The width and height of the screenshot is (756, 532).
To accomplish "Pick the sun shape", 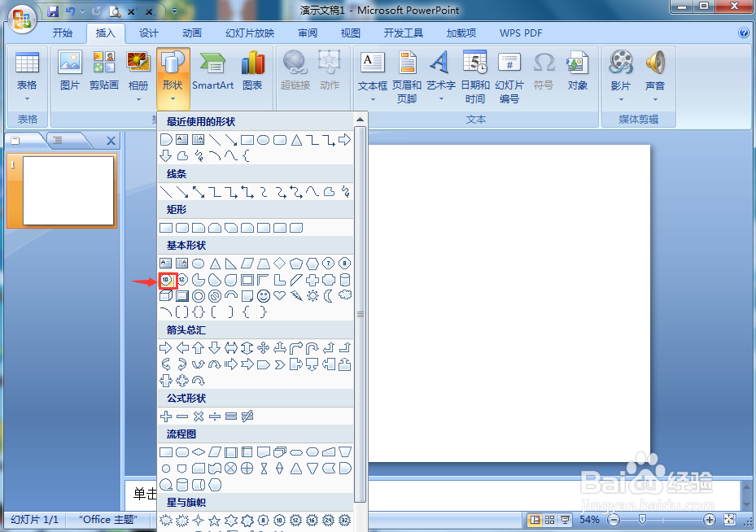I will 312,296.
